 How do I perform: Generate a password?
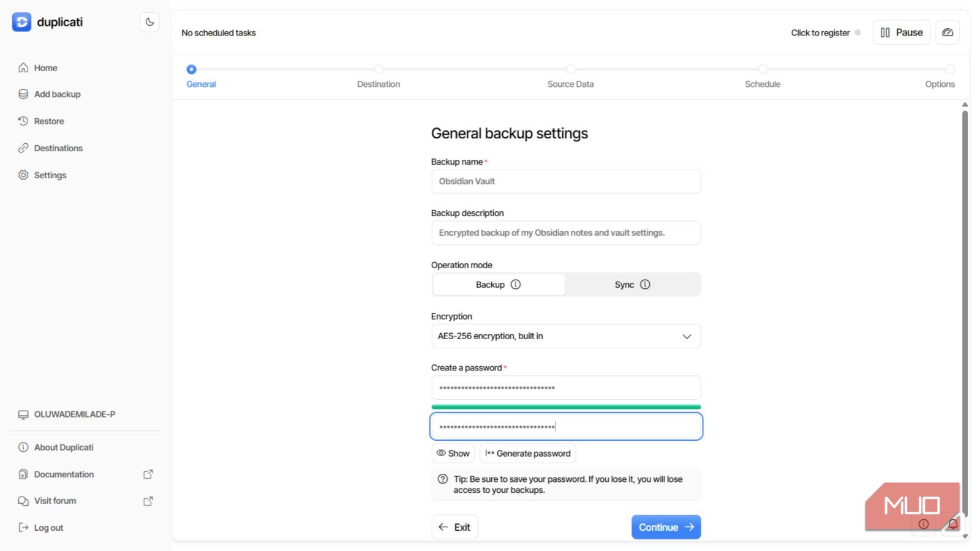[528, 454]
